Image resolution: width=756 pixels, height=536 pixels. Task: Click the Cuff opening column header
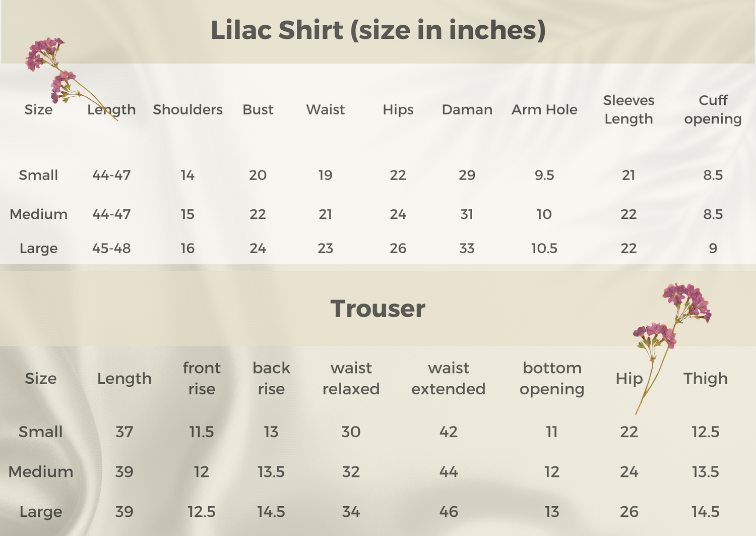point(713,109)
